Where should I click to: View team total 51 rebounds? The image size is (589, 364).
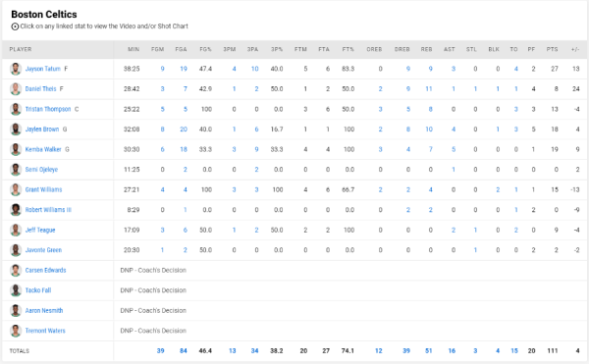coord(429,351)
